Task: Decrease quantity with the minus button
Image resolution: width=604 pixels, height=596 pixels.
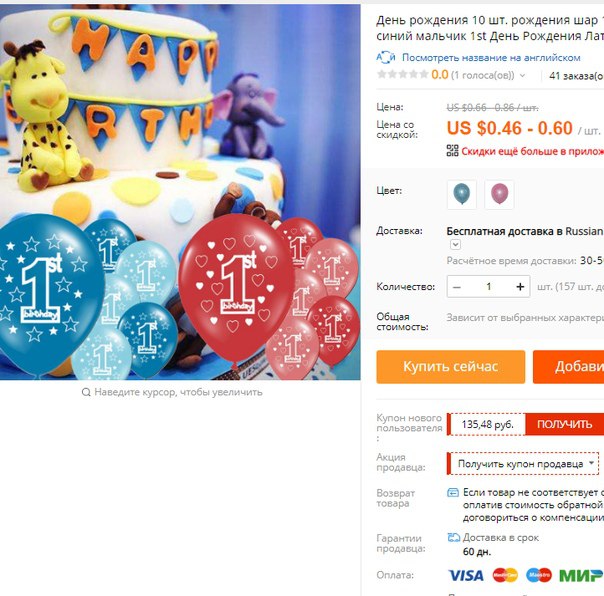Action: tap(457, 287)
